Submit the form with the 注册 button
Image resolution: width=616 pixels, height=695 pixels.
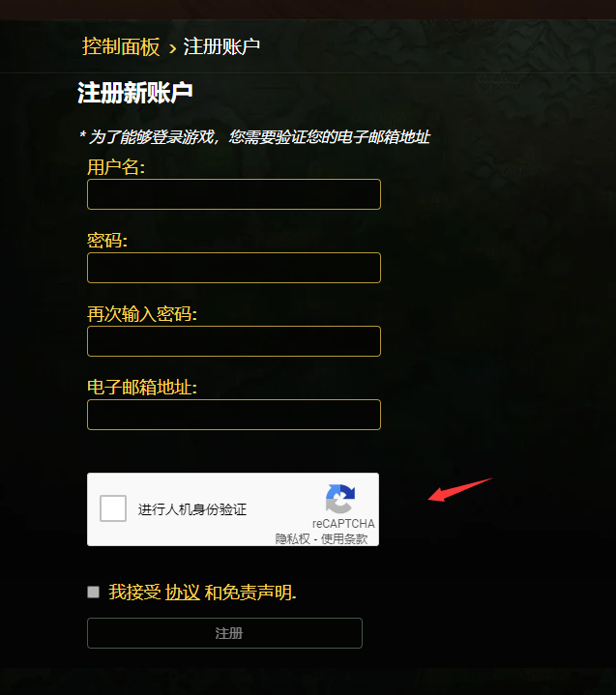[225, 633]
